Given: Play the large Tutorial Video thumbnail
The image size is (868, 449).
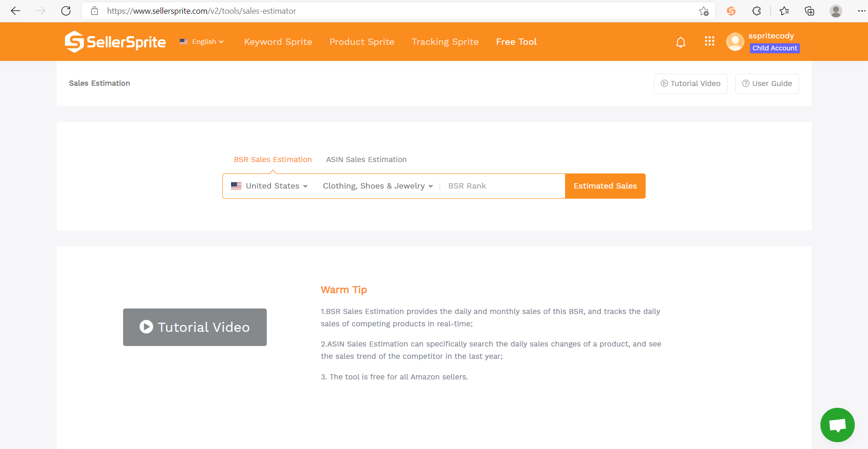Looking at the screenshot, I should tap(195, 327).
